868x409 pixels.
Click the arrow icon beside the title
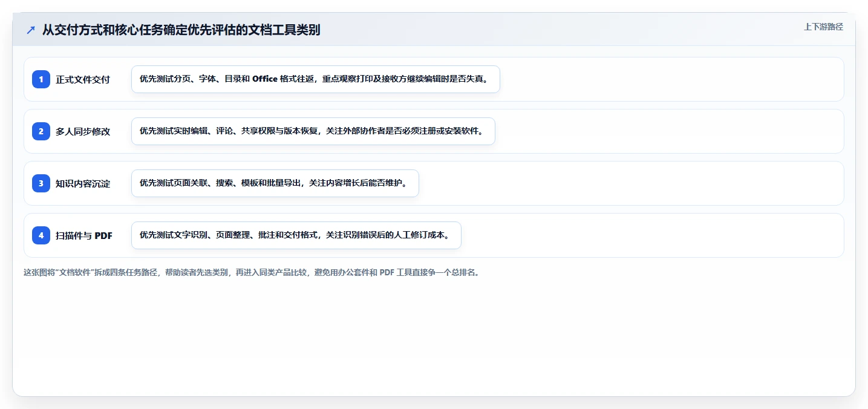tap(31, 30)
